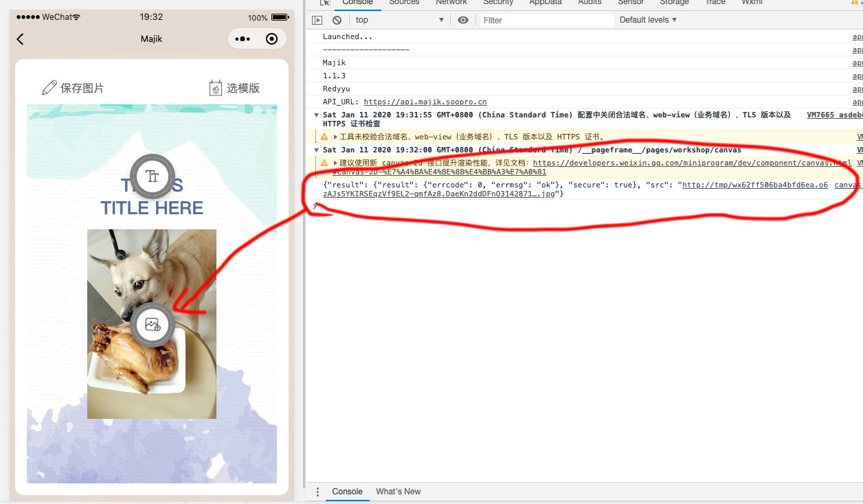Create a live expression with the eye icon
The image size is (863, 504).
pos(463,21)
